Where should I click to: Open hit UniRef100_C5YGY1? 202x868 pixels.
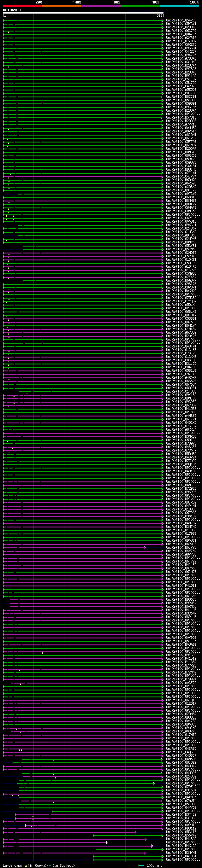coord(181,24)
